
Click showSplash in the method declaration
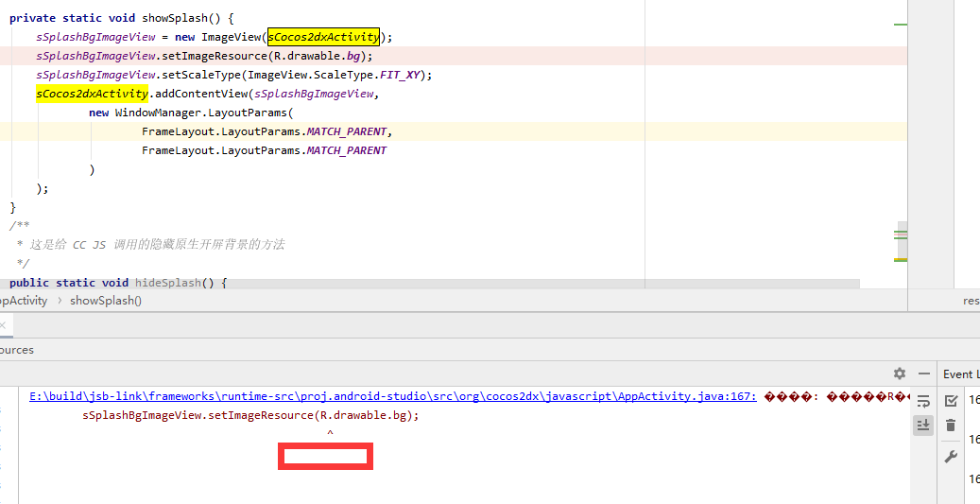point(175,18)
